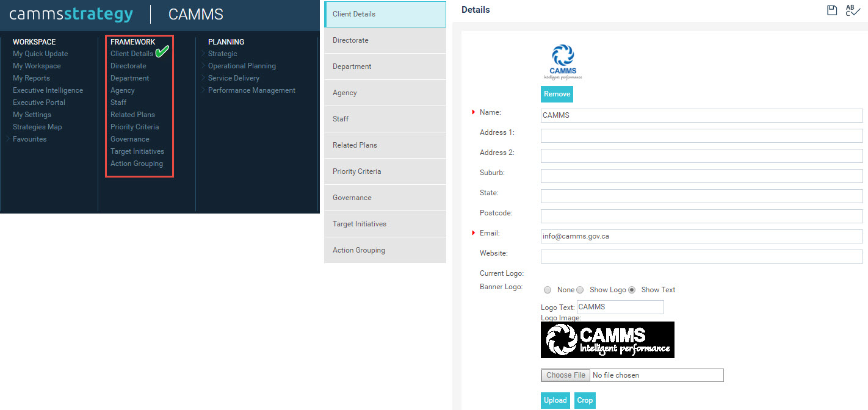Switch to the Department tab

[x=385, y=67]
